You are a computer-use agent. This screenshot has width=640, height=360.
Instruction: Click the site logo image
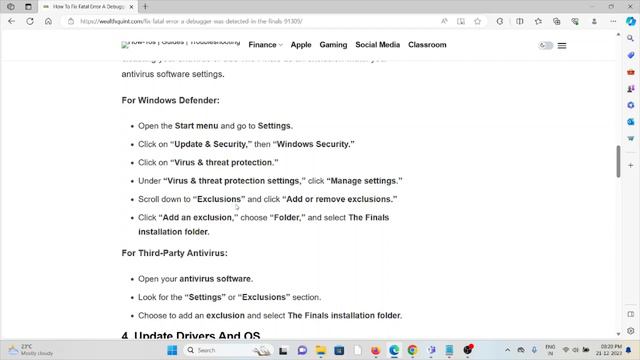coord(181,44)
